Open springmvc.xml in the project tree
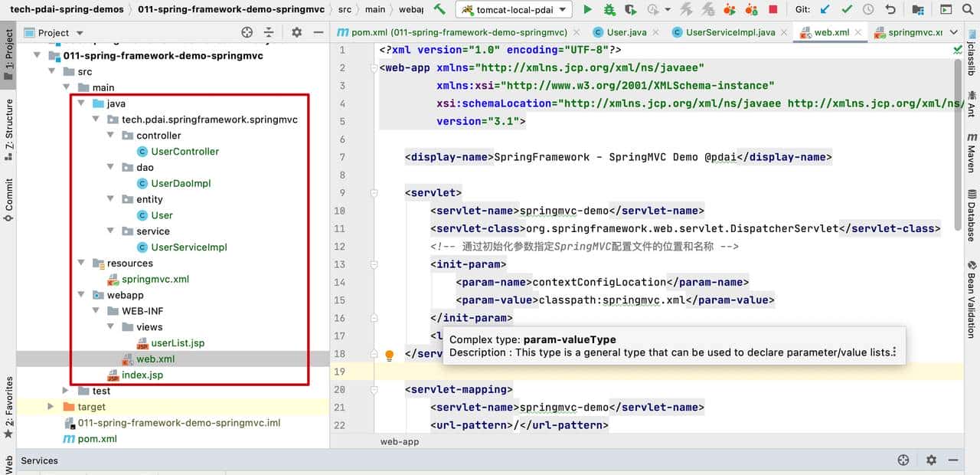Image resolution: width=980 pixels, height=475 pixels. 155,280
